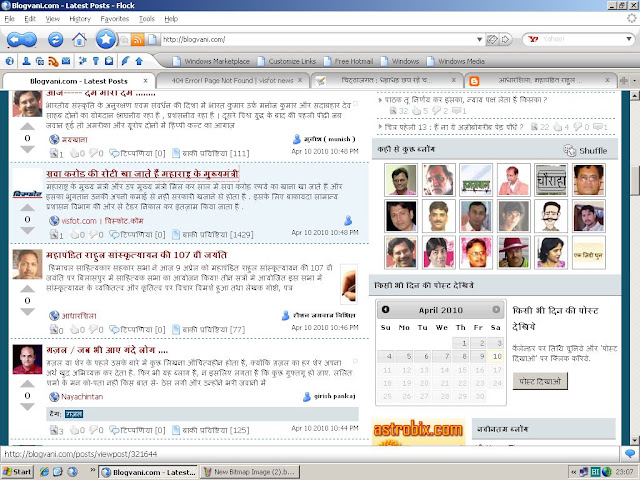This screenshot has width=640, height=480.
Task: Open the Edit menu
Action: (30, 19)
